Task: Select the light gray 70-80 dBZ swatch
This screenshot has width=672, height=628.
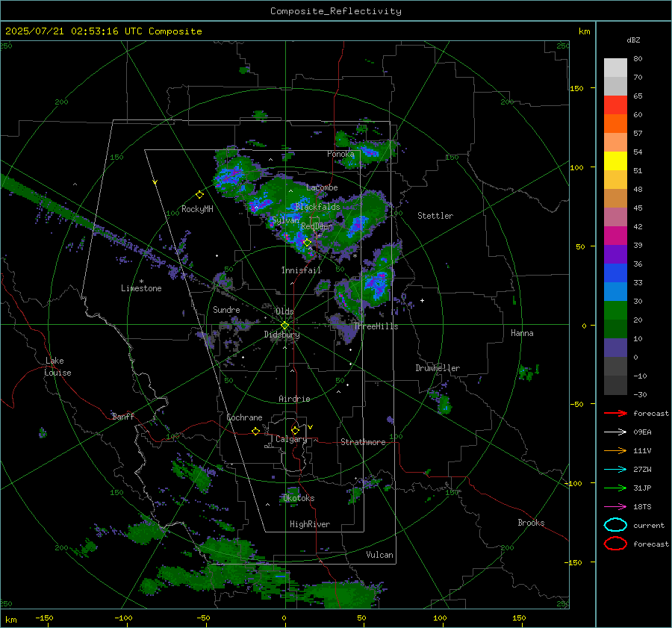Action: coord(615,68)
